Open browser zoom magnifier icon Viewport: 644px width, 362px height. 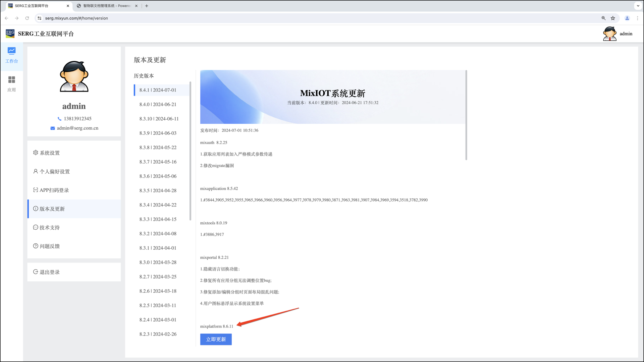tap(603, 18)
